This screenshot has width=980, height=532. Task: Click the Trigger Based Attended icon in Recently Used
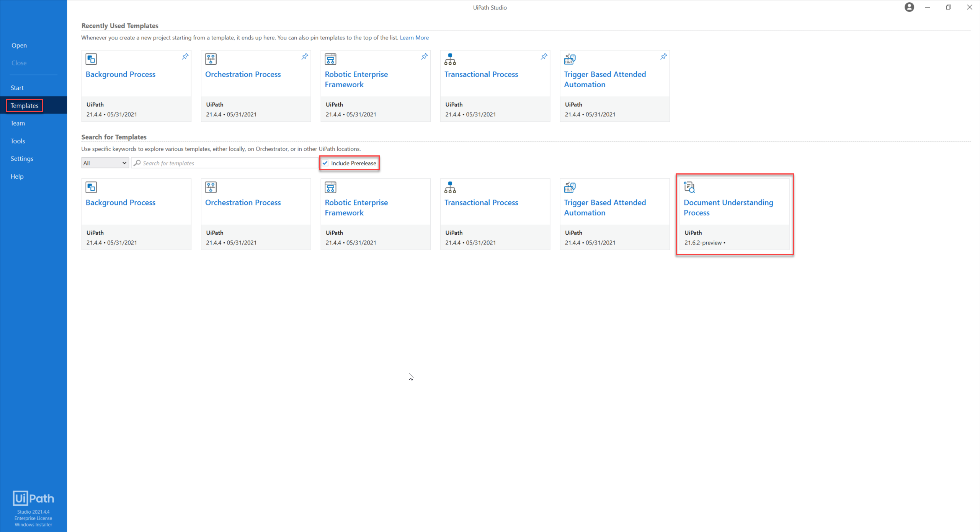[570, 59]
